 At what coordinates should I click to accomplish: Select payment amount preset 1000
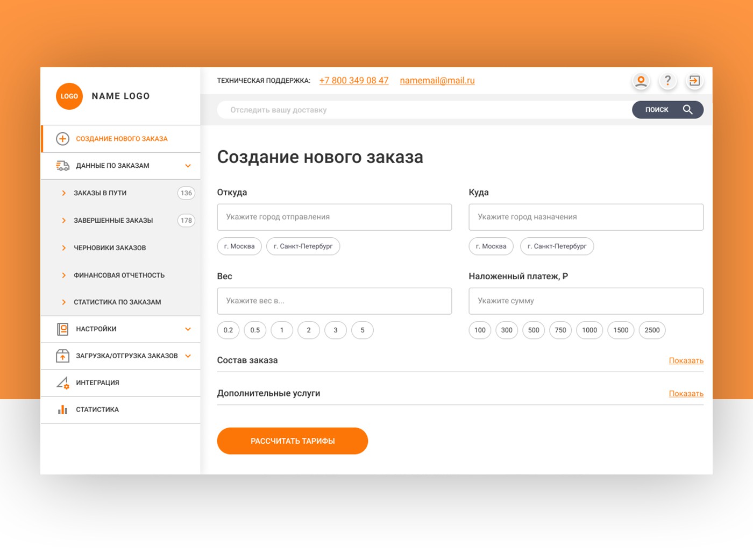589,330
